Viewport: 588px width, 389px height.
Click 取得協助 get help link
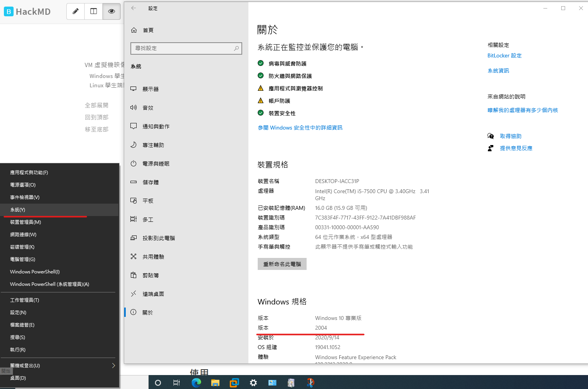[511, 136]
